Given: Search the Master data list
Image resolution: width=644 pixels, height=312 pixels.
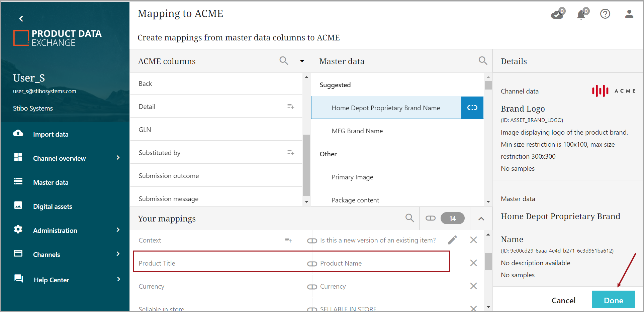Looking at the screenshot, I should point(482,61).
